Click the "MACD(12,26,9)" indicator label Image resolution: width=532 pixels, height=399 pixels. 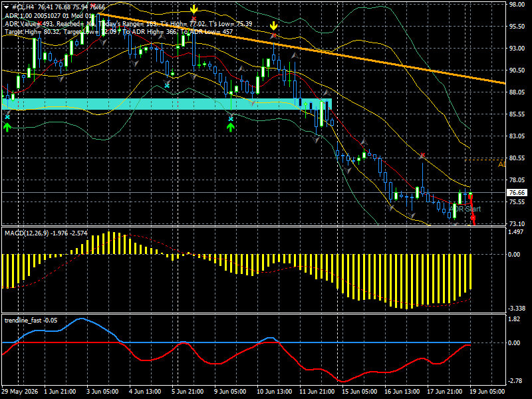click(x=27, y=233)
